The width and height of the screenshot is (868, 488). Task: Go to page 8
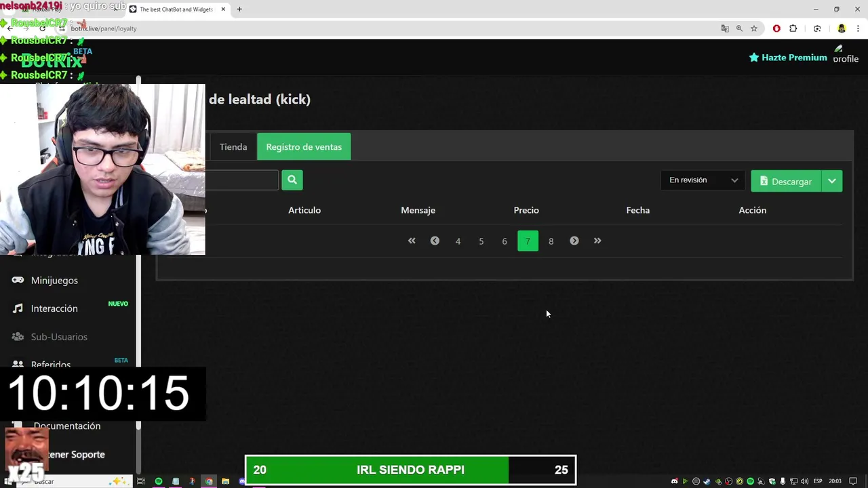(551, 241)
